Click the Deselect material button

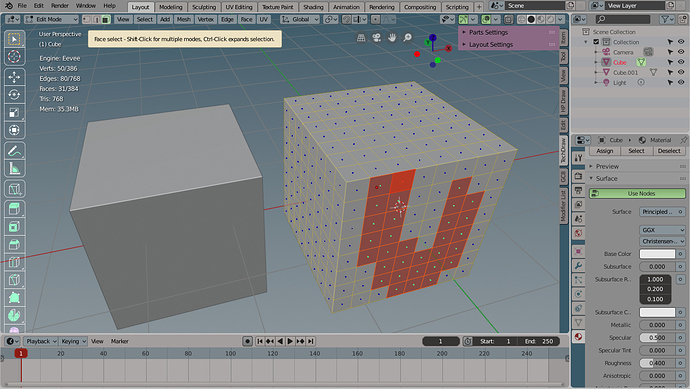[x=669, y=151]
